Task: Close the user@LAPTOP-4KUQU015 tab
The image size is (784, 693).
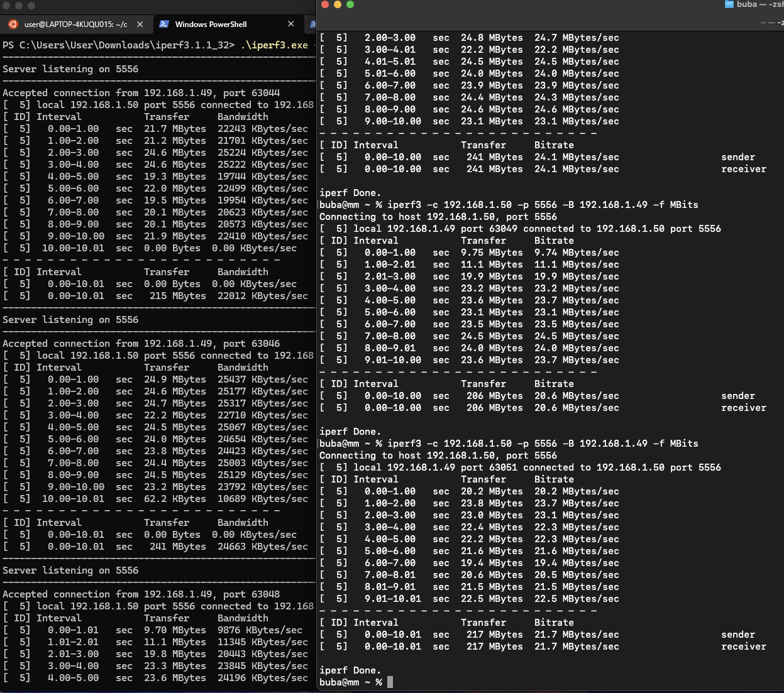Action: [x=140, y=25]
